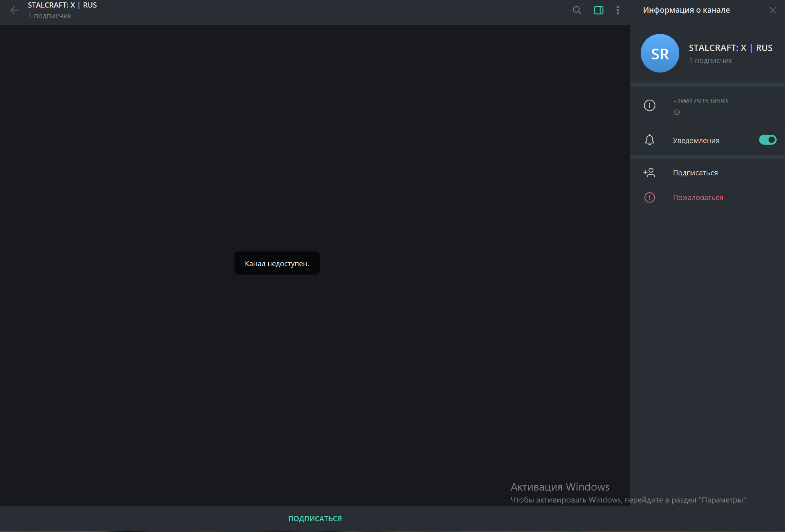This screenshot has height=532, width=785.
Task: Click the red exclamation report icon
Action: [649, 198]
